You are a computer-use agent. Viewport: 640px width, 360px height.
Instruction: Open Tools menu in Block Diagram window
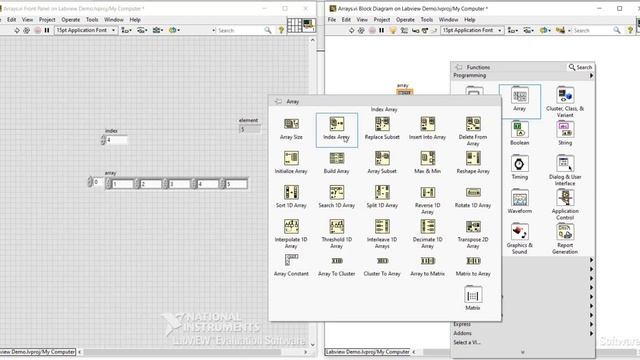tap(427, 20)
